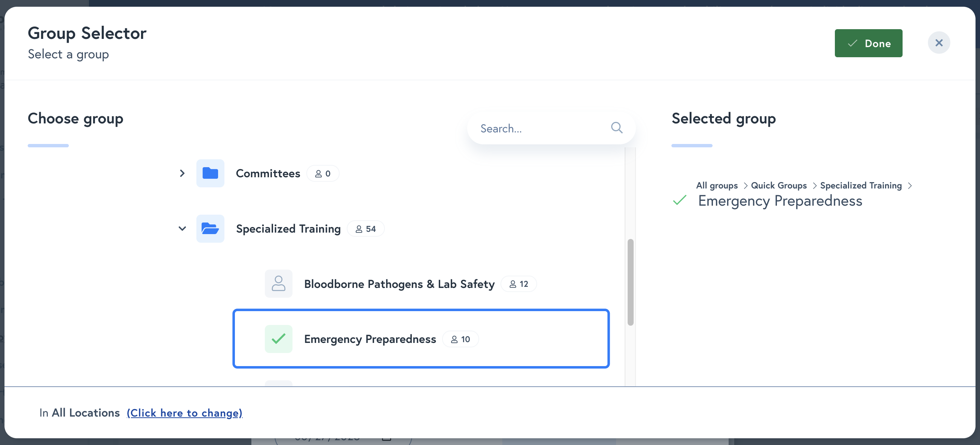Select the Bloodborne Pathogens & Lab Safety group
The image size is (980, 445).
[399, 284]
